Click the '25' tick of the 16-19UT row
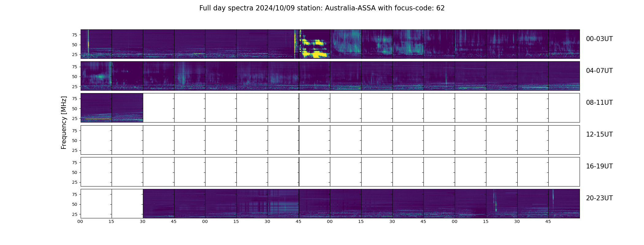The height and width of the screenshot is (245, 644). point(75,182)
